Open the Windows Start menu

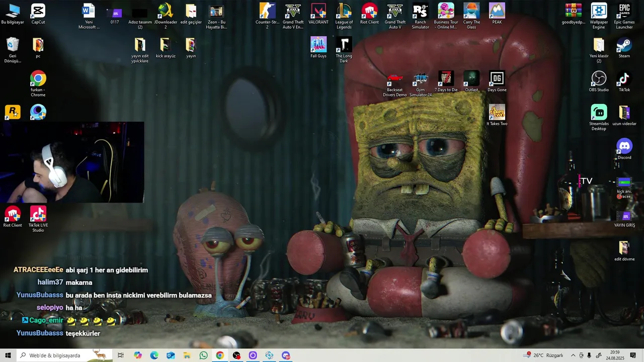(8, 355)
